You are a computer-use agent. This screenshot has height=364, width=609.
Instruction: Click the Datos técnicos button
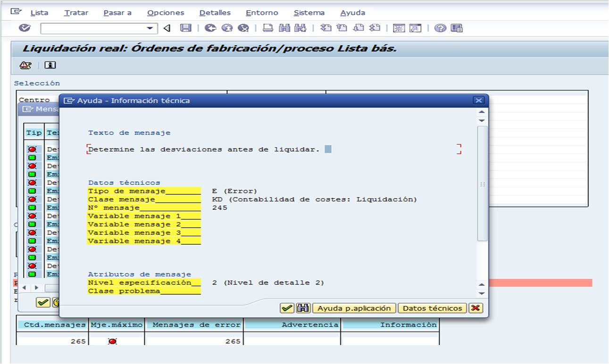[x=432, y=308]
